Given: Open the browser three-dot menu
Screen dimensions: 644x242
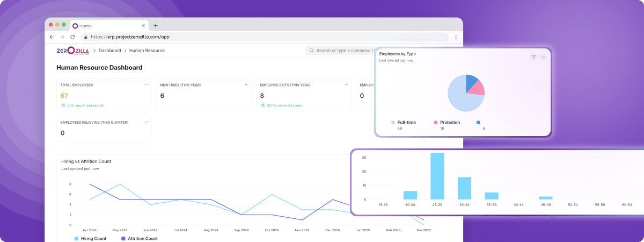Looking at the screenshot, I should (x=456, y=37).
